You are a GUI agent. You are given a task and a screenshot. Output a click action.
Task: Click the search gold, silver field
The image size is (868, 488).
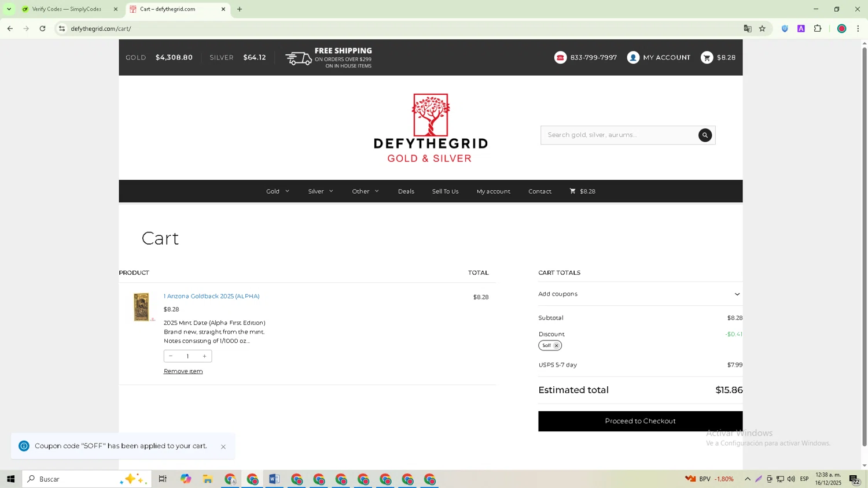point(619,135)
